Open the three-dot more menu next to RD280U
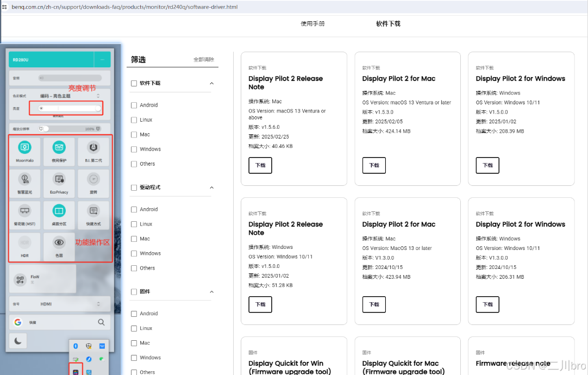 [x=102, y=60]
